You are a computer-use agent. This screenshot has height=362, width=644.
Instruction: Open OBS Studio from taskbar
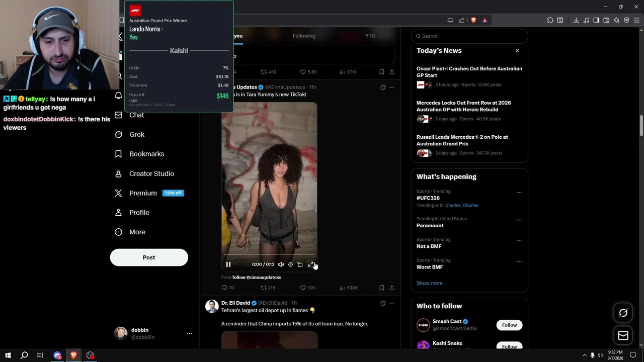(90, 355)
